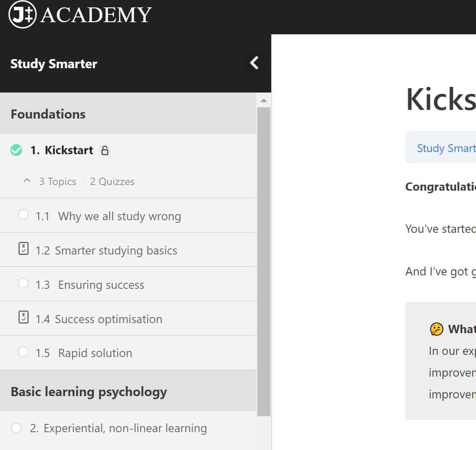This screenshot has height=450, width=476.
Task: Click the lock icon next to Kickstart
Action: point(105,150)
